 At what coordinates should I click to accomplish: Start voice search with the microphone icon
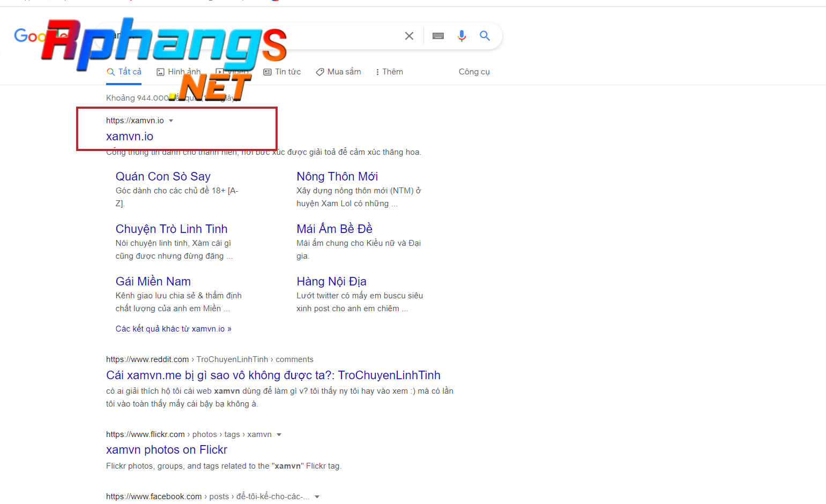(x=462, y=36)
